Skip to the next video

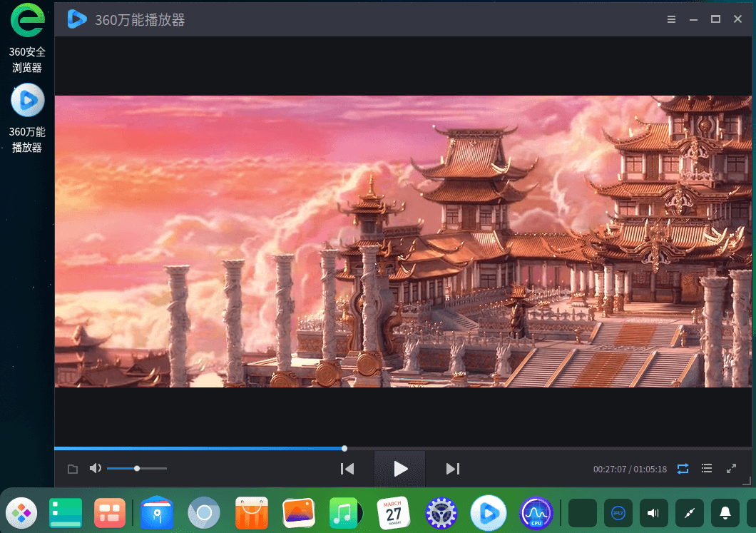453,469
